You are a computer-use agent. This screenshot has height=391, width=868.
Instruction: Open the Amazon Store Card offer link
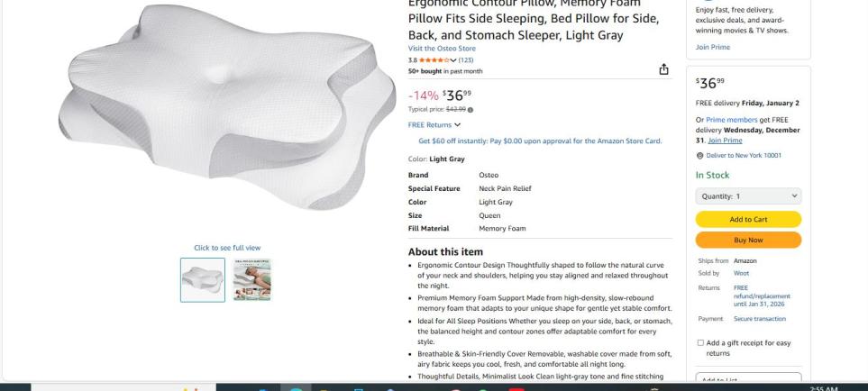(x=540, y=141)
